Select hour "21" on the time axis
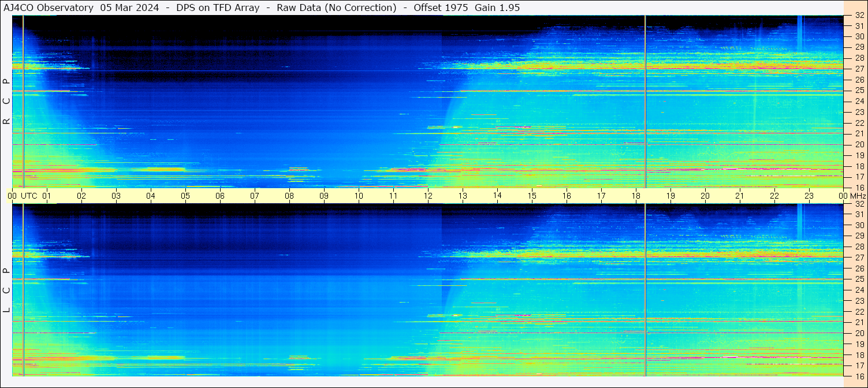Viewport: 868px width, 388px height. tap(740, 196)
